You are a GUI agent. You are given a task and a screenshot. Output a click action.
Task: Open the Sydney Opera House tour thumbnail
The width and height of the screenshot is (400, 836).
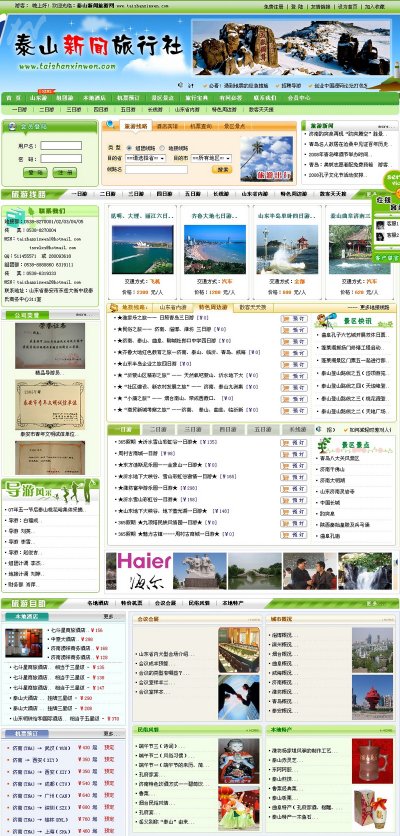142,250
